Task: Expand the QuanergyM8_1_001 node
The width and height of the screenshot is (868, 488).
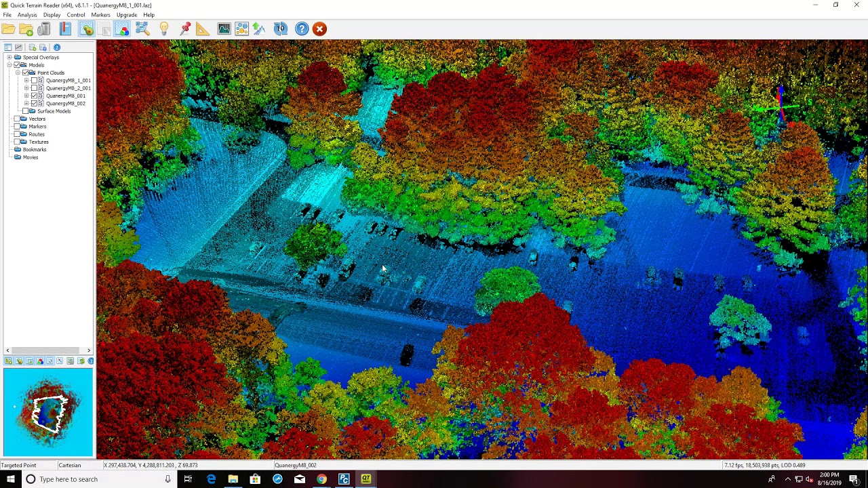Action: tap(26, 81)
